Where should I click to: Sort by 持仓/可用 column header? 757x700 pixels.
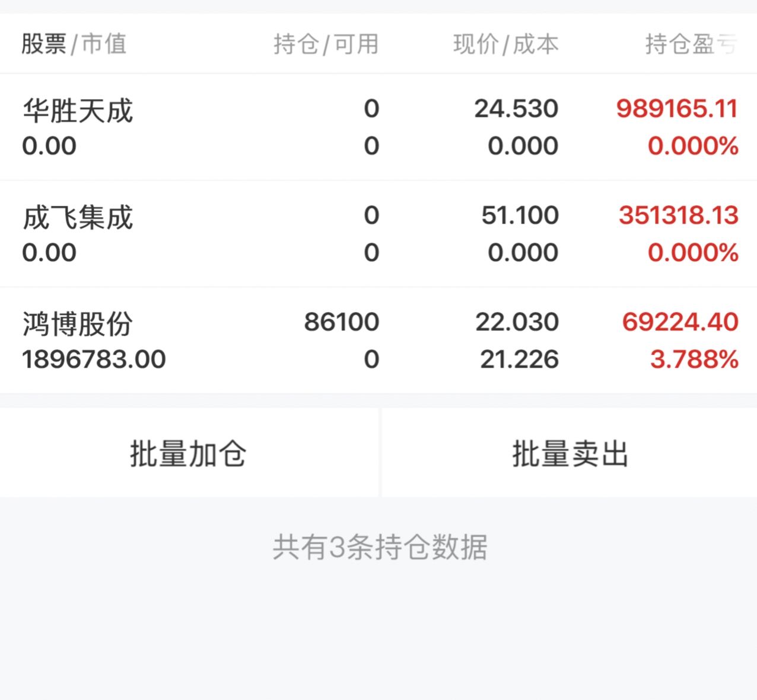point(326,44)
